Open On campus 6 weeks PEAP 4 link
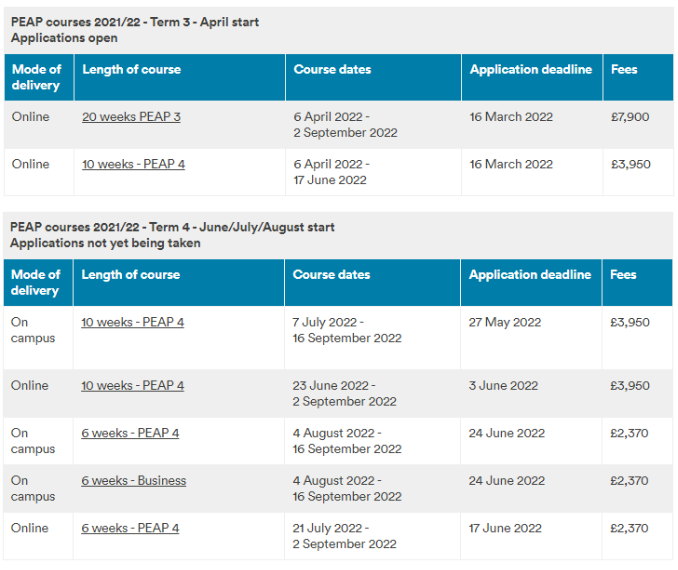 pos(130,433)
